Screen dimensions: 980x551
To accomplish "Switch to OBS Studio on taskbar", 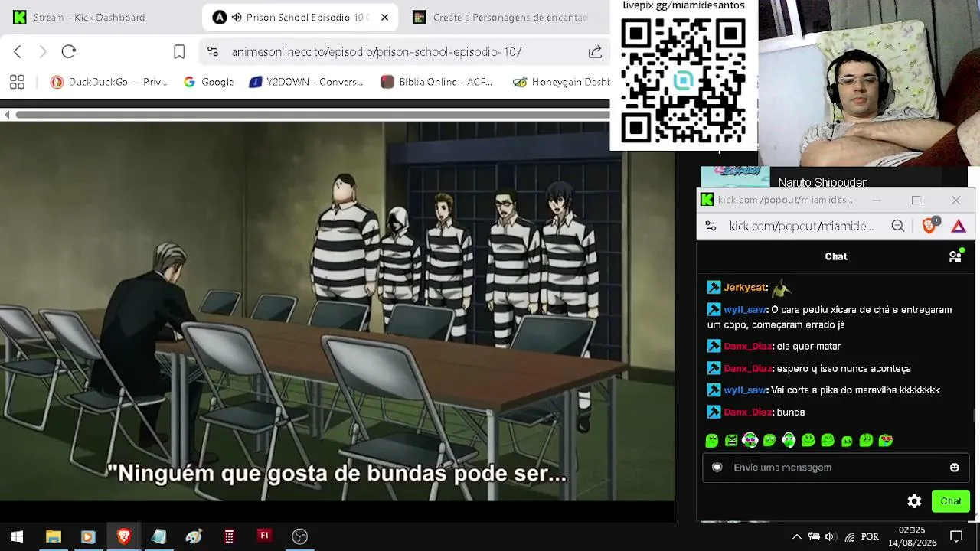I will (299, 536).
